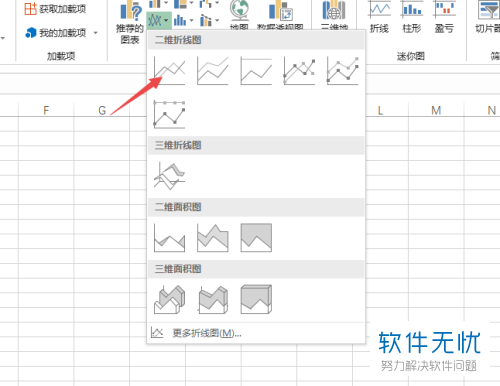Pick the 100% stacked line chart
Viewport: 500px width, 386px height.
coord(256,71)
